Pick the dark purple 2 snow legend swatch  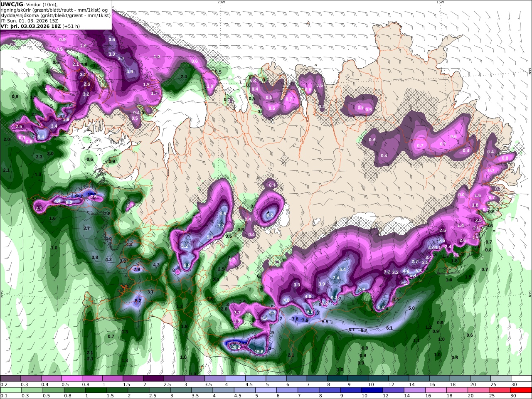coord(153,379)
